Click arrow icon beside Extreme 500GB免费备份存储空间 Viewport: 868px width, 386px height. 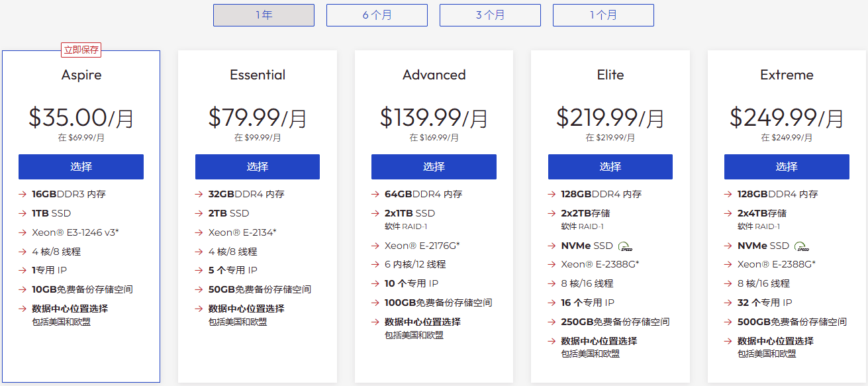click(728, 322)
